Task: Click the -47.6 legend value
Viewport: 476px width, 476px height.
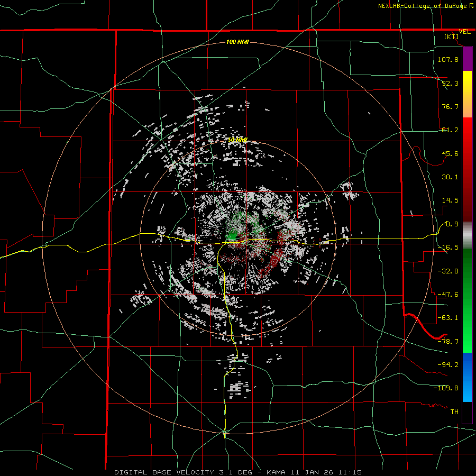Action: (x=448, y=295)
